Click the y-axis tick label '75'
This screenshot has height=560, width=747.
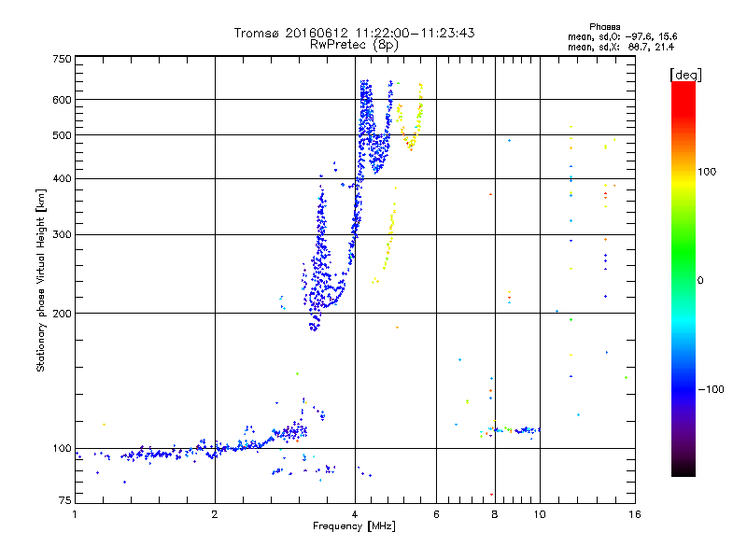pyautogui.click(x=65, y=500)
